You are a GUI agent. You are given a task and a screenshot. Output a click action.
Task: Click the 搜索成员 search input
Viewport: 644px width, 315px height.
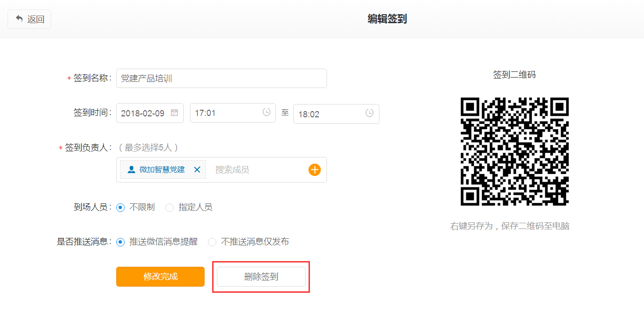pyautogui.click(x=258, y=170)
